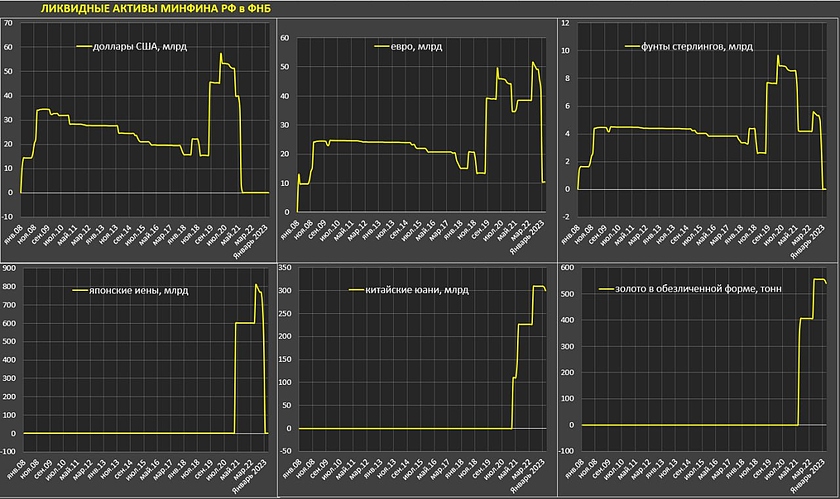Select the 'евро, млрд' legend label
Viewport: 840px width, 499px height.
click(420, 47)
